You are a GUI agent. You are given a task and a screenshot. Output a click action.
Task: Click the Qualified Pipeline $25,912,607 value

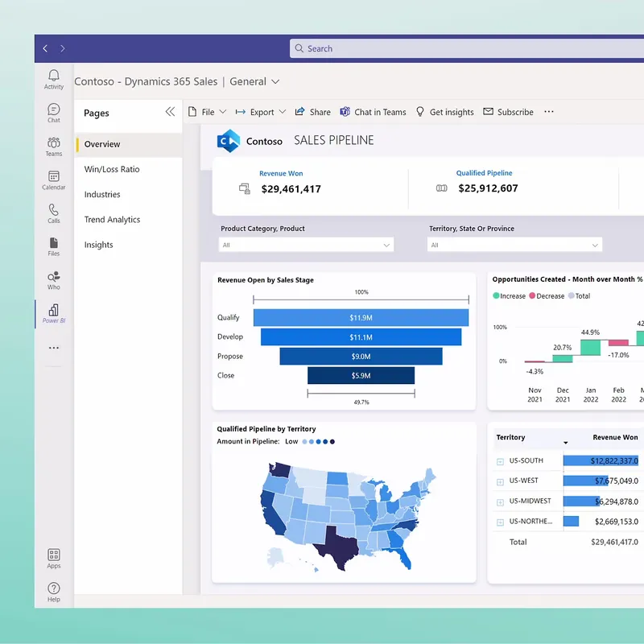488,188
